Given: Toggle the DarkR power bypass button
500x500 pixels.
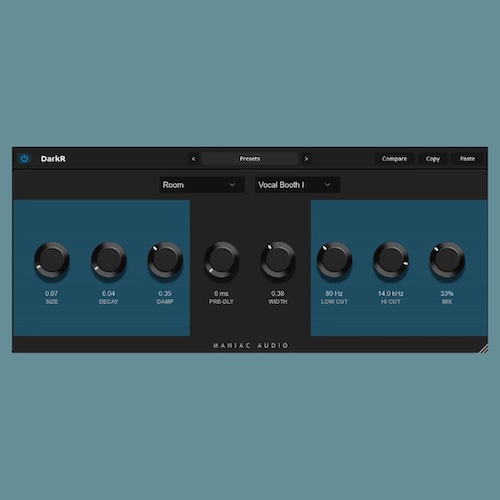Looking at the screenshot, I should click(24, 159).
